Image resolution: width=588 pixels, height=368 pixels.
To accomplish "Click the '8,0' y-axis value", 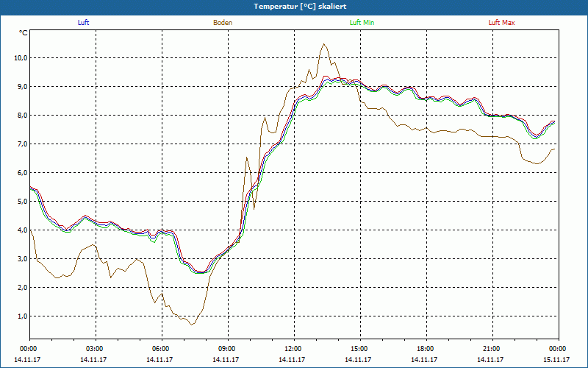I will (23, 116).
